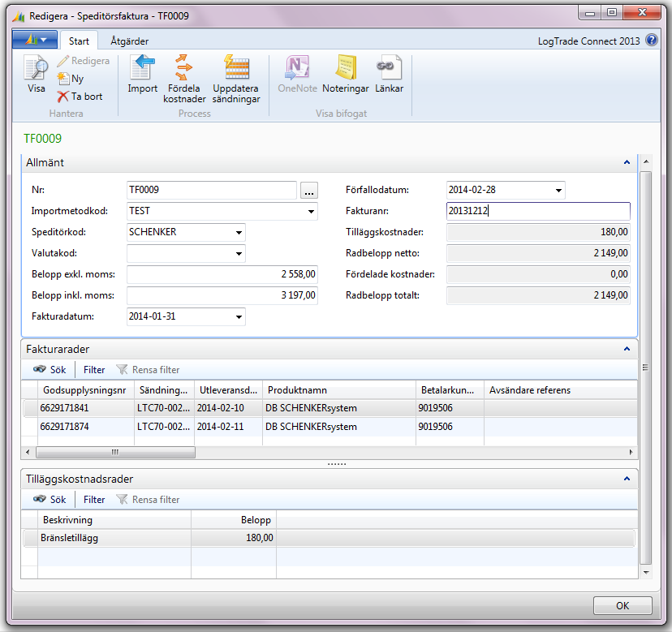
Task: Open the Import action
Action: coord(142,74)
